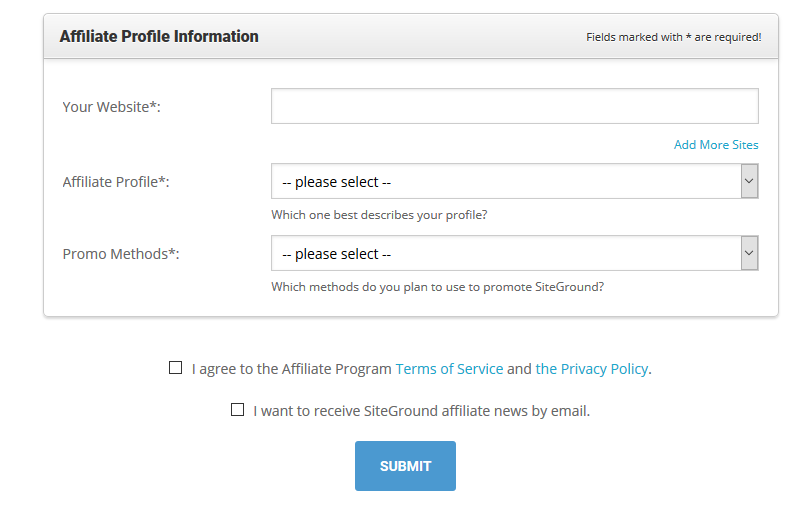Select the Promo Methods 'please select' text
Viewport: 801px width, 510px height.
click(337, 254)
